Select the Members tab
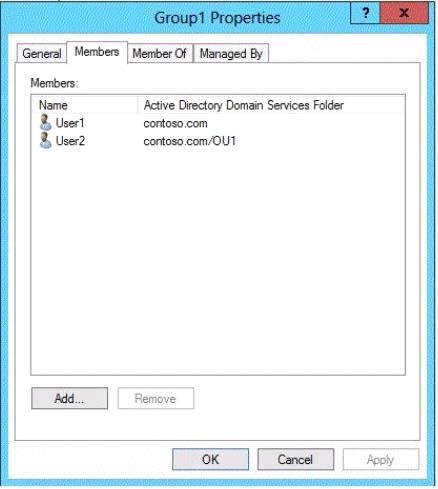Screen dimensions: 438x489 click(x=97, y=52)
